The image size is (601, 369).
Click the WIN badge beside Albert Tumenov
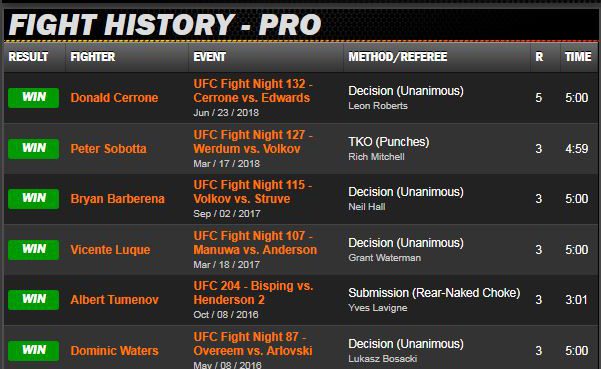(34, 300)
